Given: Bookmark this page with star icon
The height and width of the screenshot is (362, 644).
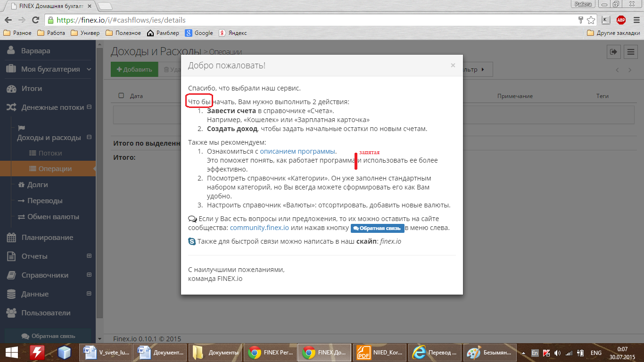Looking at the screenshot, I should coord(591,20).
